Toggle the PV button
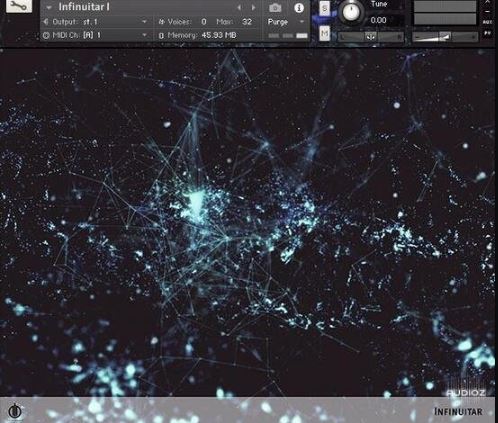 (x=488, y=33)
